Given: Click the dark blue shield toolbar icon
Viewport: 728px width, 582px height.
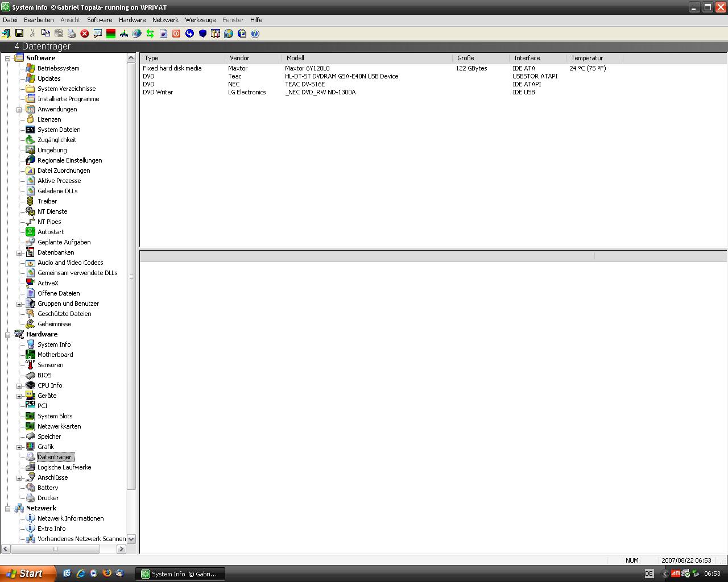Looking at the screenshot, I should coord(202,34).
